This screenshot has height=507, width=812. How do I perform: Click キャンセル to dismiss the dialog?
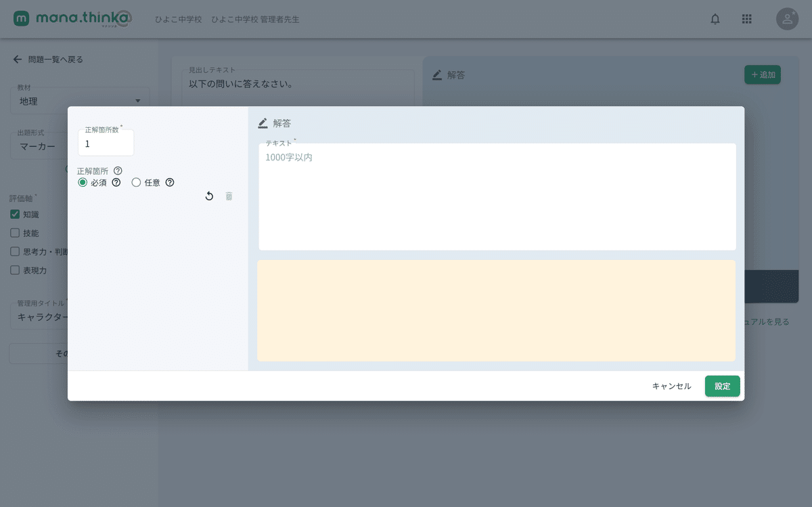point(671,386)
